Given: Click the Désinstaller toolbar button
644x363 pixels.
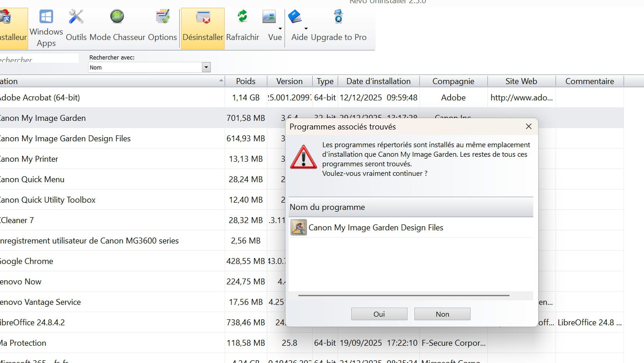Looking at the screenshot, I should click(x=203, y=28).
